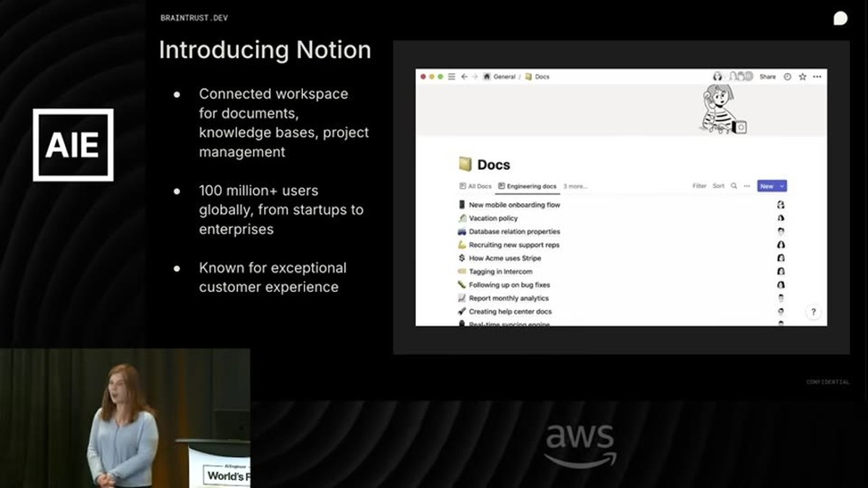Image resolution: width=868 pixels, height=488 pixels.
Task: Go back with the left arrow
Action: (x=464, y=77)
